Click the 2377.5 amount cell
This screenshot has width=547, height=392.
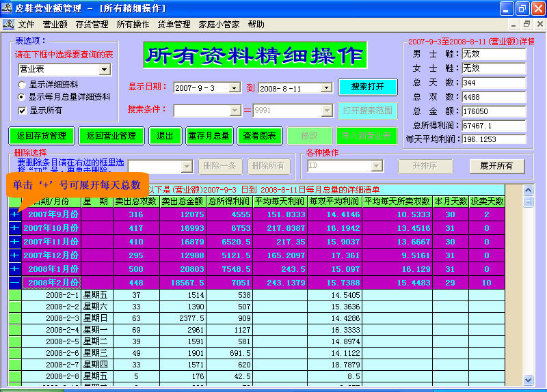pyautogui.click(x=183, y=318)
